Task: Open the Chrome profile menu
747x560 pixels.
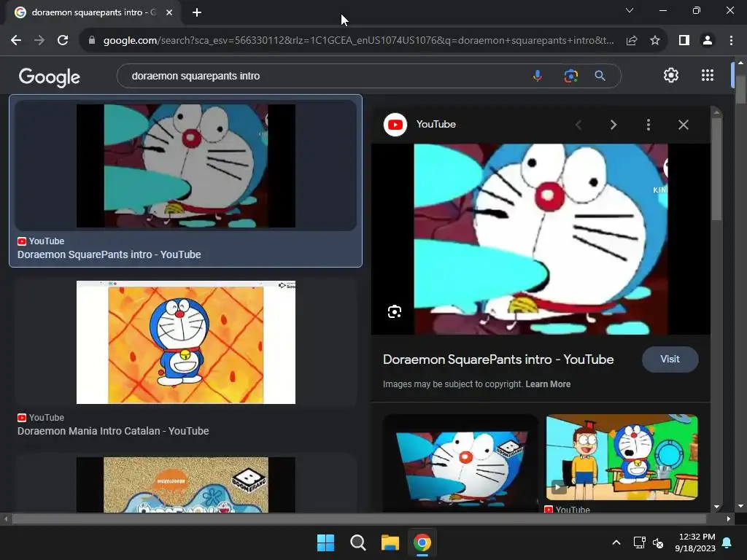Action: [x=708, y=41]
